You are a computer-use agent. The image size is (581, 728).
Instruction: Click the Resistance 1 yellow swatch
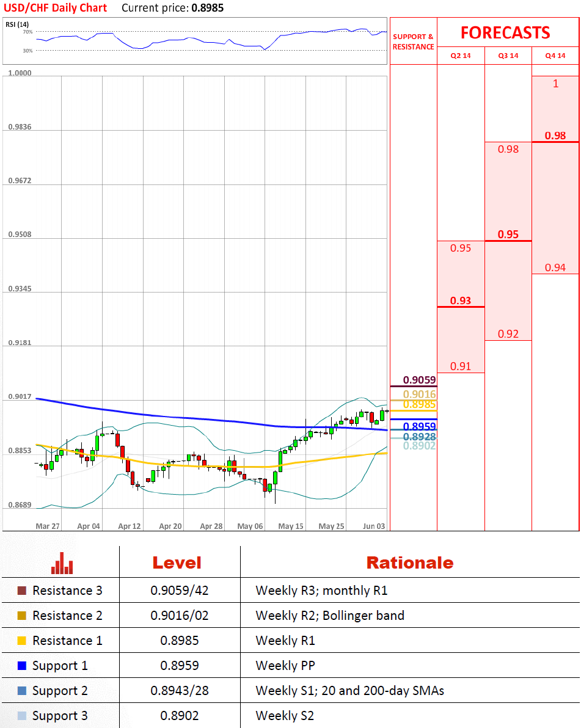21,641
